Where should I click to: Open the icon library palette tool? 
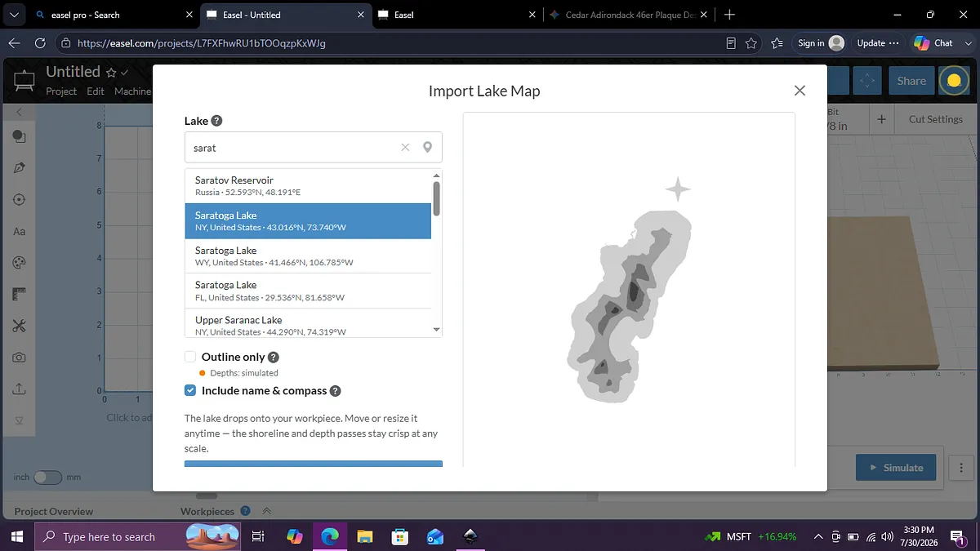coord(19,263)
